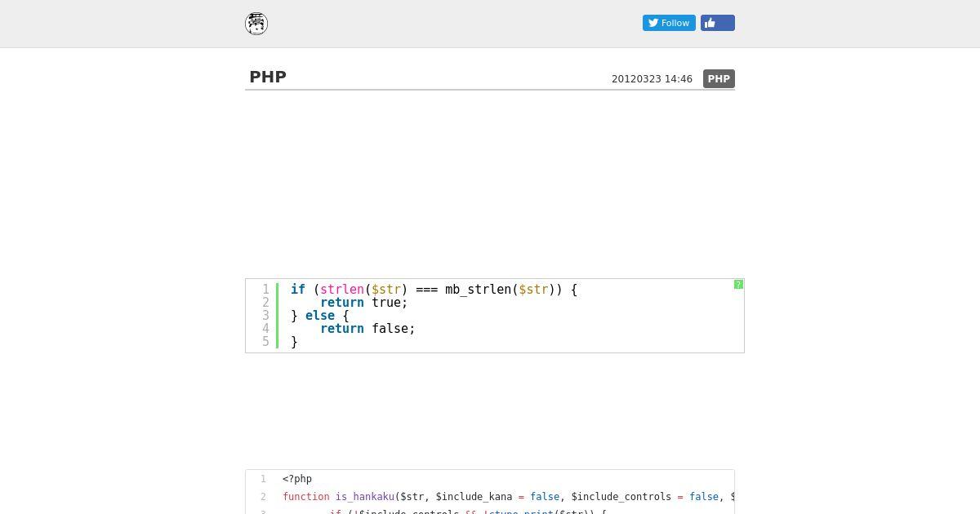Click the Twitter Follow button
The image size is (980, 514).
tap(669, 23)
